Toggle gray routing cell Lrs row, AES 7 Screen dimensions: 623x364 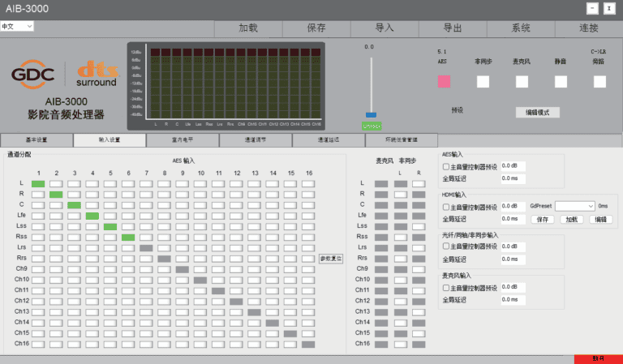point(146,248)
